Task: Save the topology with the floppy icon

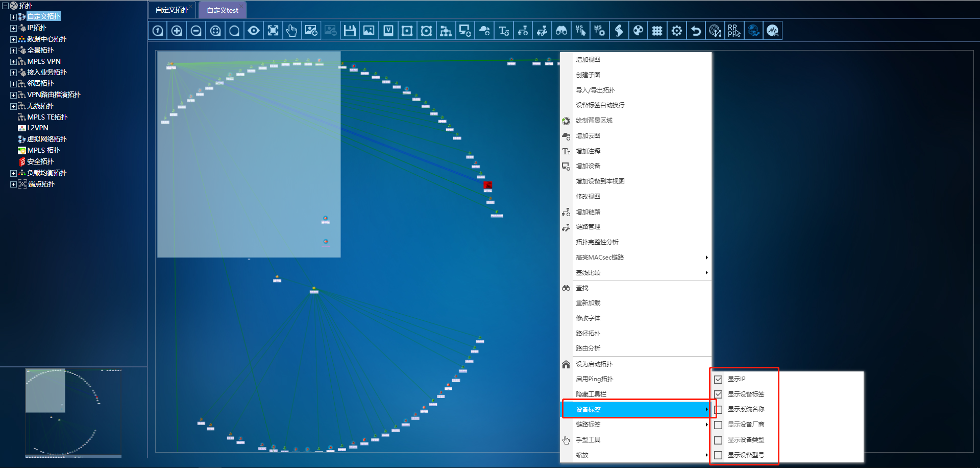Action: tap(350, 31)
